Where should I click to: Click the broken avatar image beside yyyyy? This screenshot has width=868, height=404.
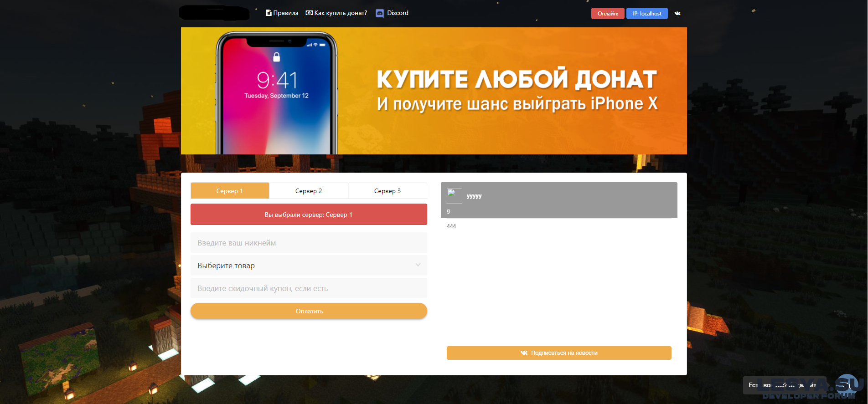[x=454, y=196]
